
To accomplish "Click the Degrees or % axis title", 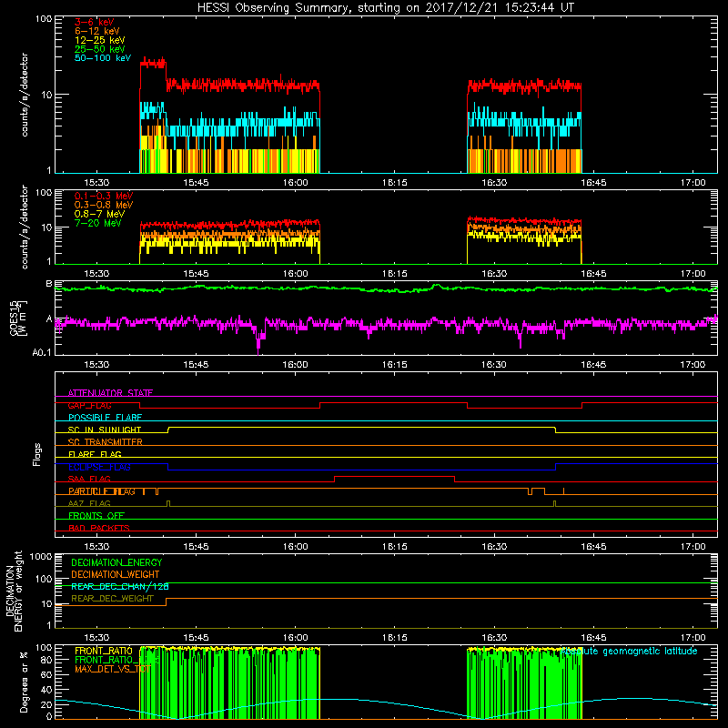I will tap(24, 682).
